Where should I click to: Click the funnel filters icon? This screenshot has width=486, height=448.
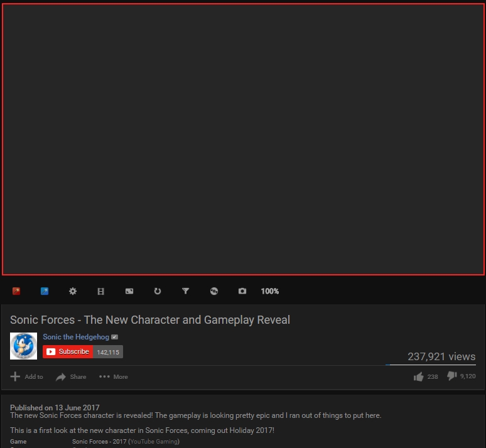186,291
